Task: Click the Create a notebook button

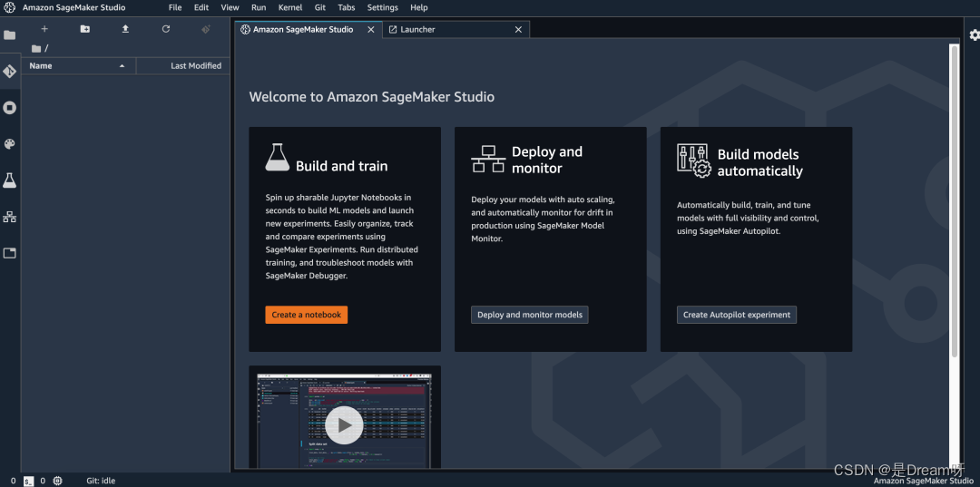Action: 307,315
